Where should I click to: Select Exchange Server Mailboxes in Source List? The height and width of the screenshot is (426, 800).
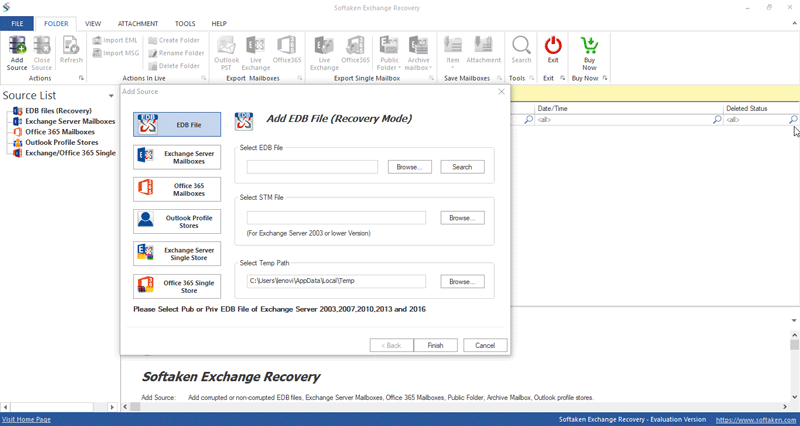point(70,121)
